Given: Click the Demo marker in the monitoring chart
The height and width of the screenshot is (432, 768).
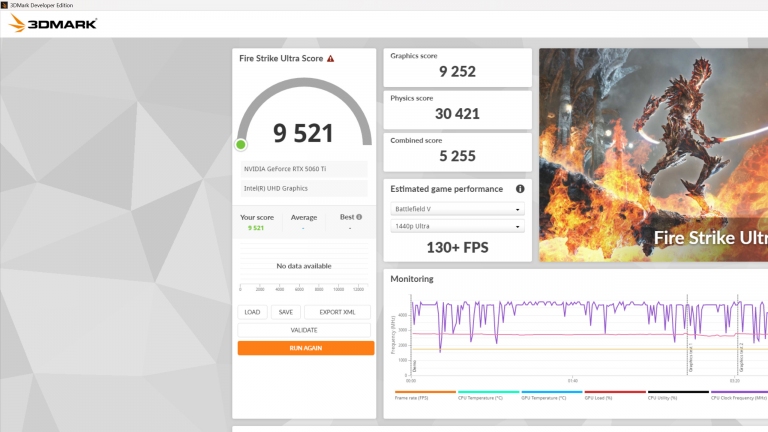Looking at the screenshot, I should pos(414,366).
